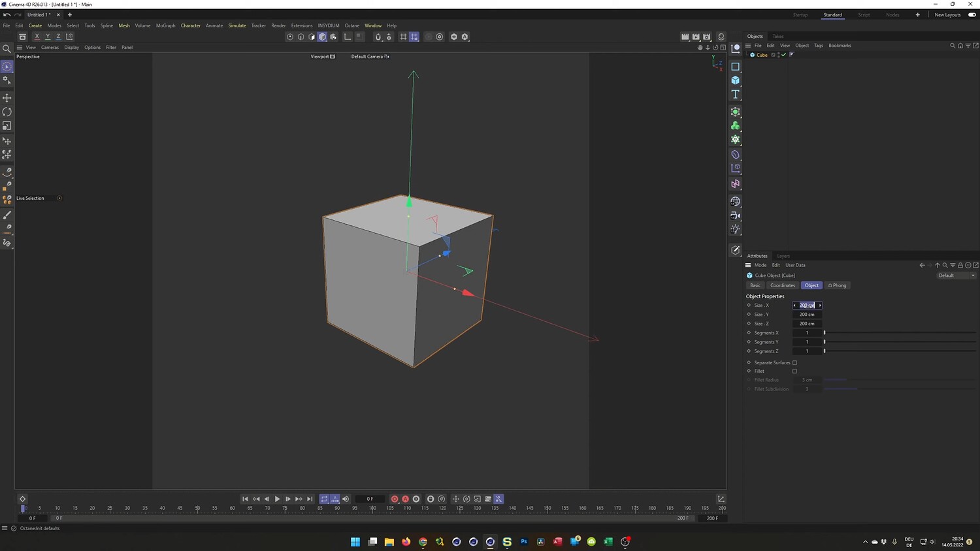Image resolution: width=980 pixels, height=551 pixels.
Task: Toggle Autokeying in the timeline
Action: point(405,499)
